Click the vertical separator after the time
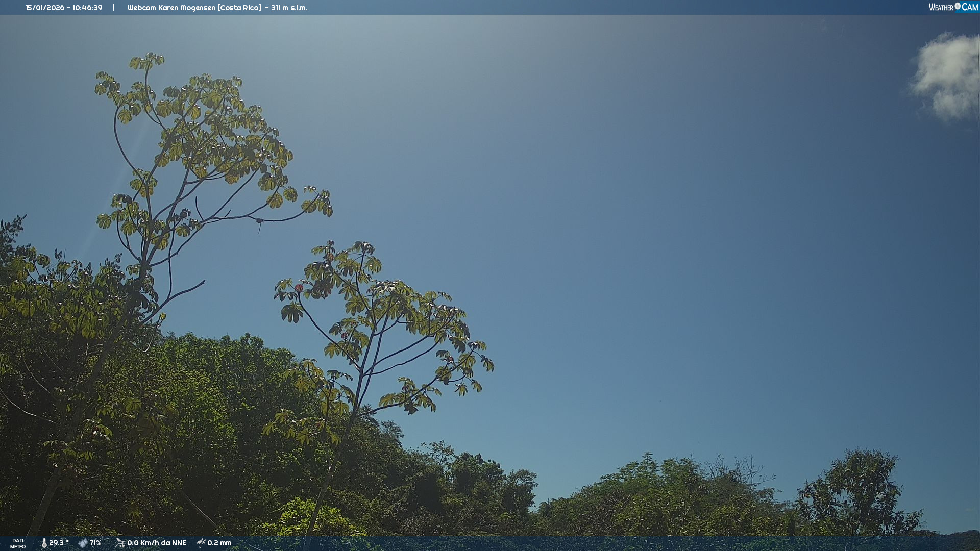Screen dimensions: 980x551 coord(114,8)
